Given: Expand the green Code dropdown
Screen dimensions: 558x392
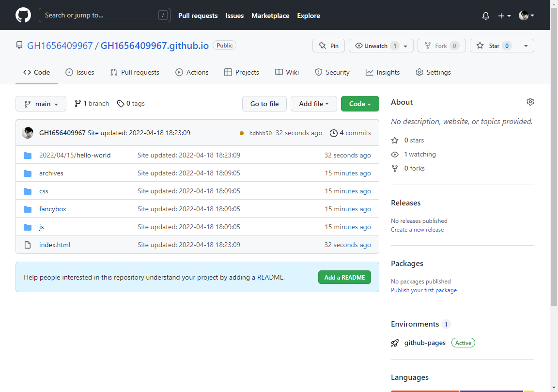Looking at the screenshot, I should (360, 104).
